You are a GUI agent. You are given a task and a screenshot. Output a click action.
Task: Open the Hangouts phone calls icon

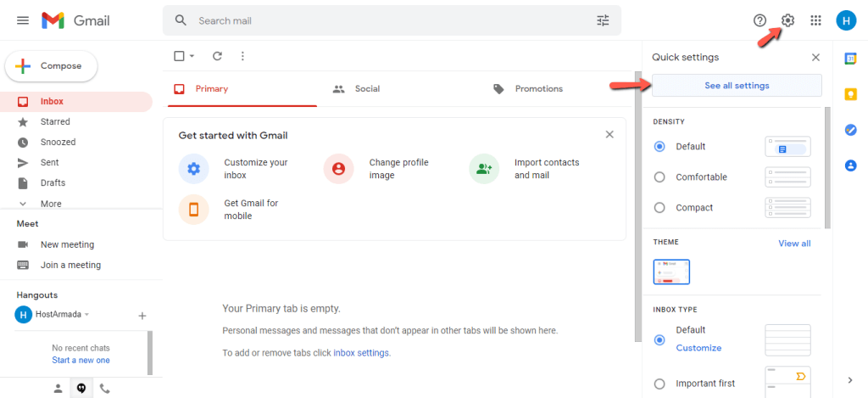coord(104,389)
